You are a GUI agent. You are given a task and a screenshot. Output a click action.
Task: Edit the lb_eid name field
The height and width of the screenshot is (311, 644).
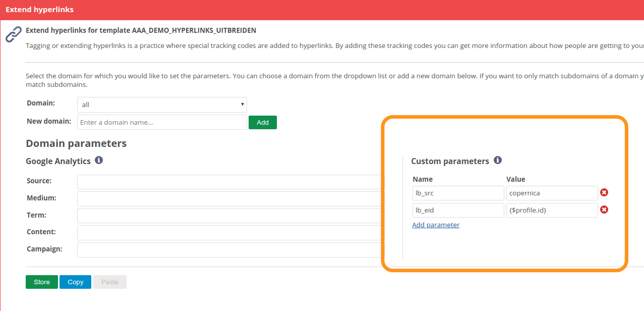point(458,210)
